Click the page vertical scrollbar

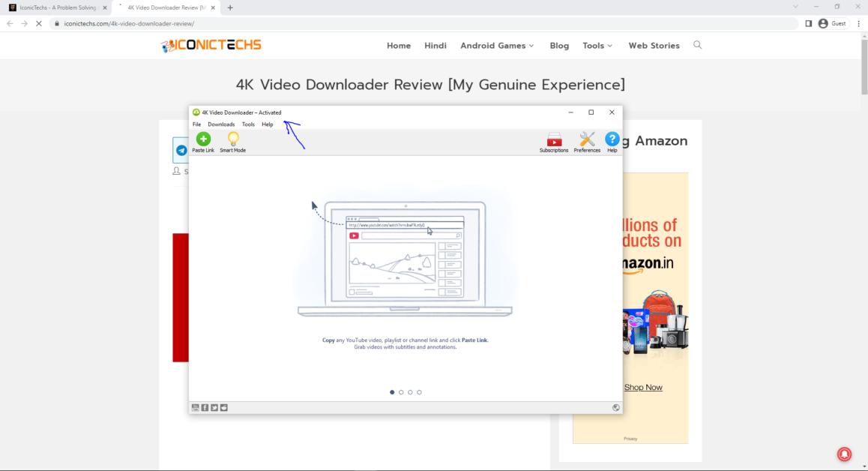pyautogui.click(x=864, y=67)
